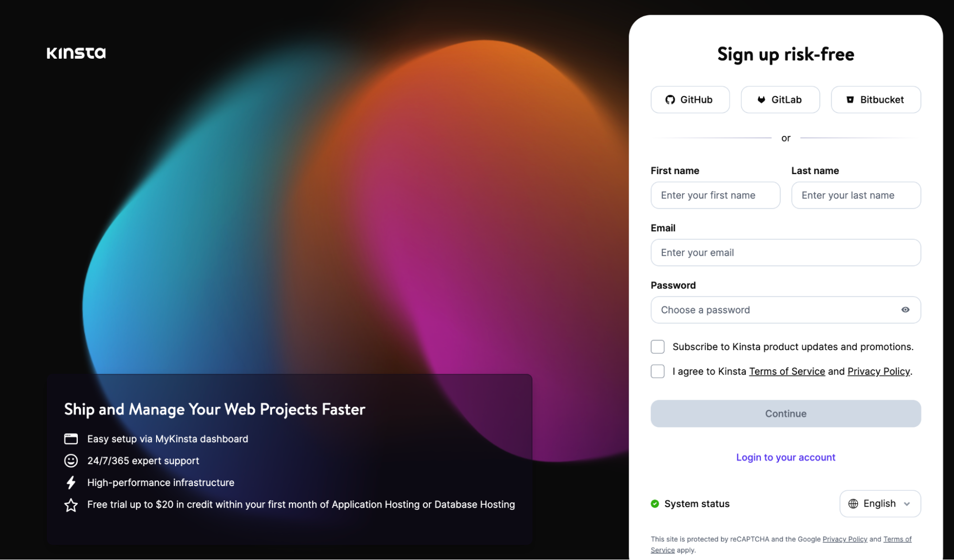
Task: Click the globe icon for language selection
Action: click(854, 503)
